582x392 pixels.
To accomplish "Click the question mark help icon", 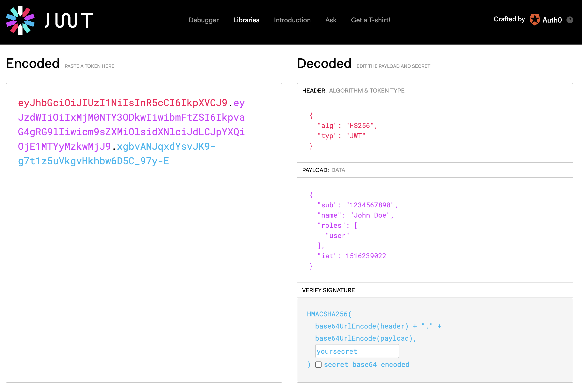I will [x=570, y=20].
